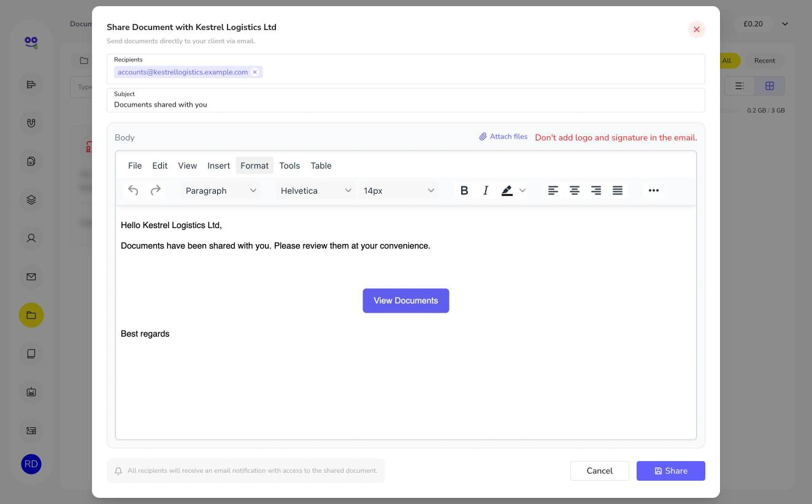Click the 'Hello Kestrel Logistics Ltd,' greeting line
The width and height of the screenshot is (812, 504).
tap(171, 226)
